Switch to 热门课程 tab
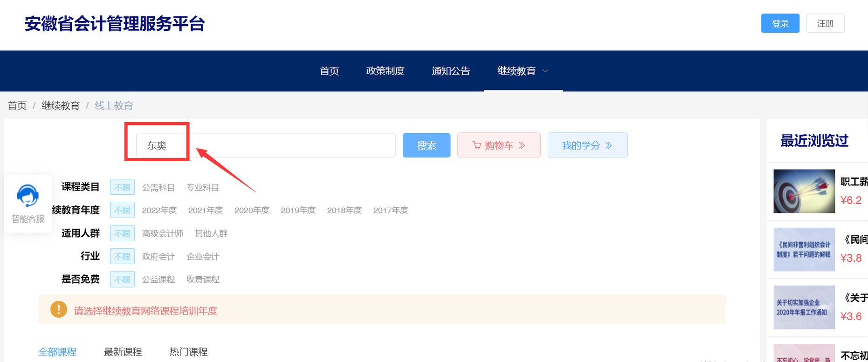 click(x=188, y=352)
